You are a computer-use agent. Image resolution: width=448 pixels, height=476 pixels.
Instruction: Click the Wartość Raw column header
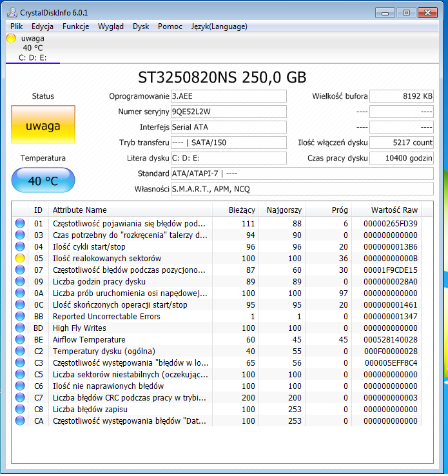click(387, 210)
